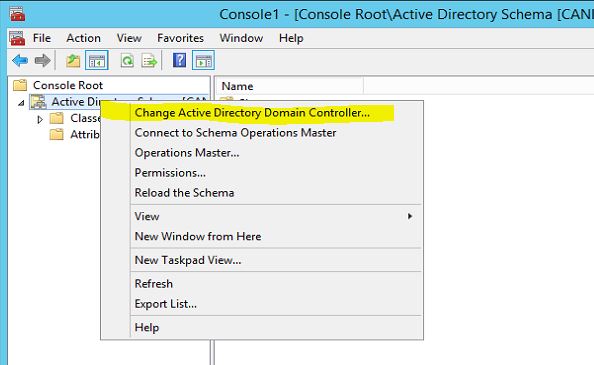
Task: Show/hide console tree toolbar icon
Action: (x=97, y=60)
